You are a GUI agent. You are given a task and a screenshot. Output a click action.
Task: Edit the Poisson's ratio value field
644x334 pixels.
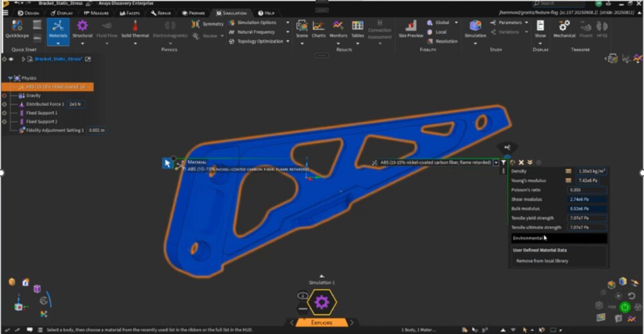tap(587, 190)
